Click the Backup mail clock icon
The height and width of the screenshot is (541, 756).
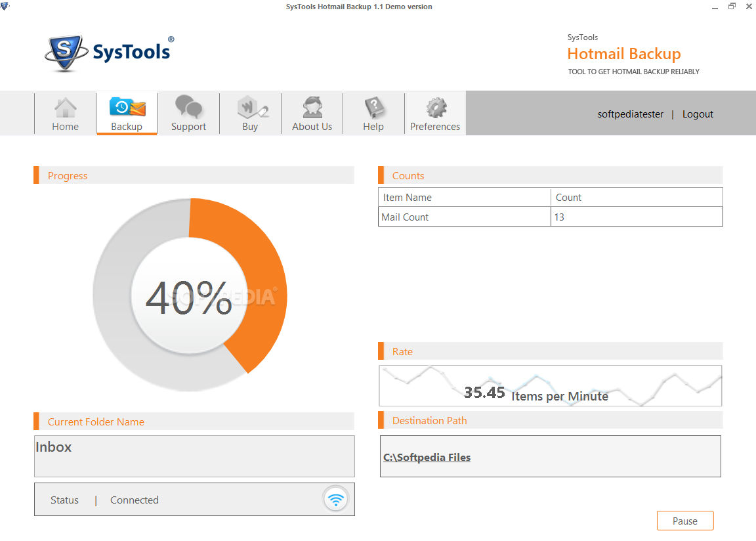(x=127, y=106)
